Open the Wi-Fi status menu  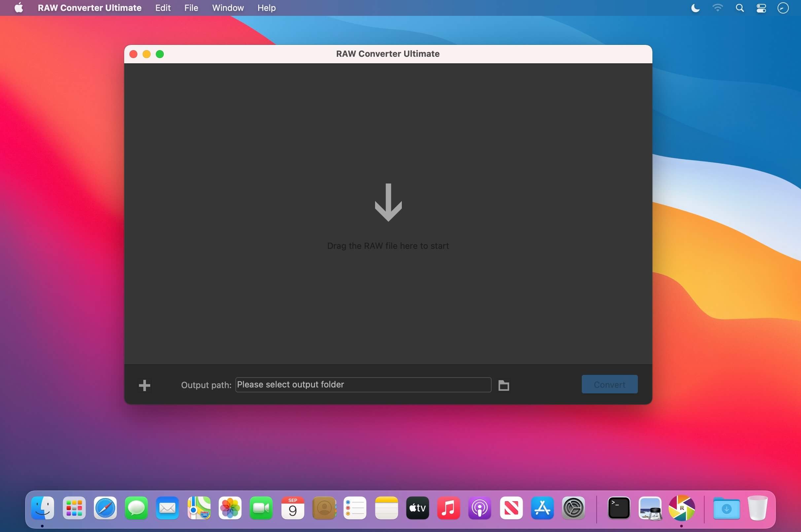[717, 8]
